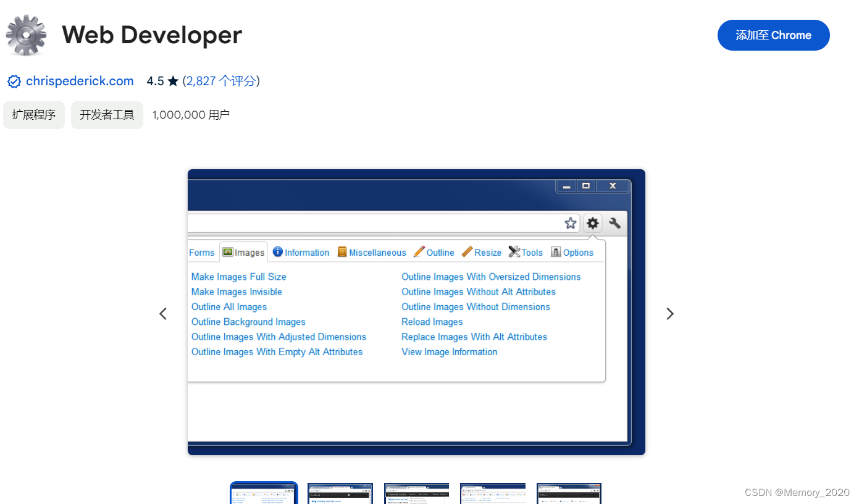Click the wrench icon in screenshot
859x504 pixels.
point(614,223)
